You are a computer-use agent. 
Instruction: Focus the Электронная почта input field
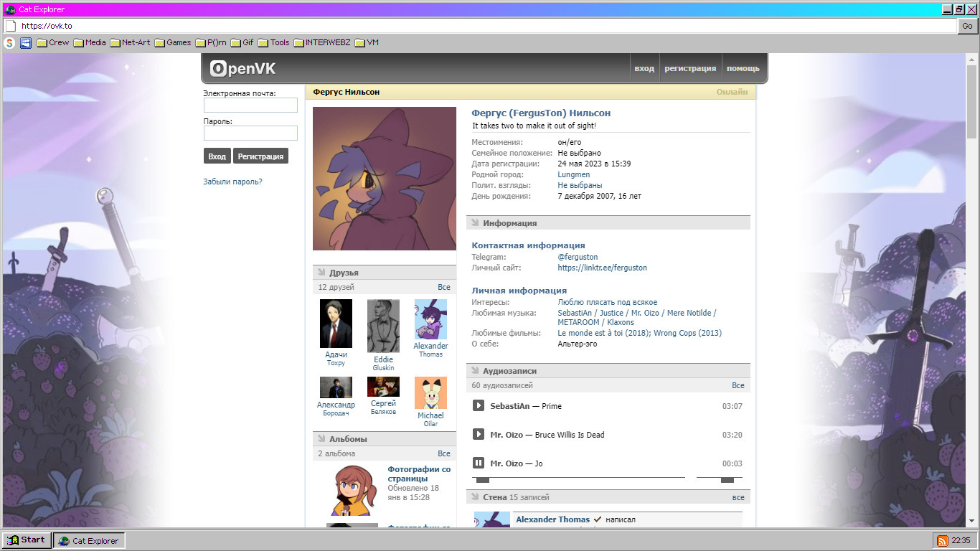coord(250,105)
